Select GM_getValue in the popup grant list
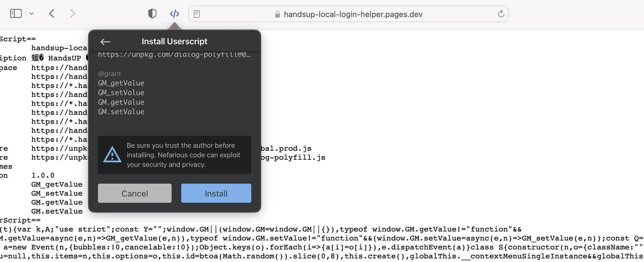Image resolution: width=644 pixels, height=262 pixels. point(121,83)
